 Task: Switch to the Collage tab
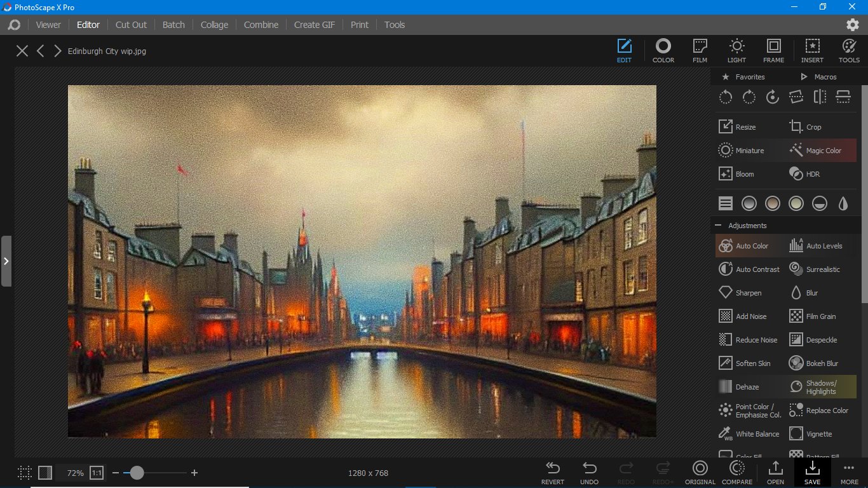coord(214,25)
